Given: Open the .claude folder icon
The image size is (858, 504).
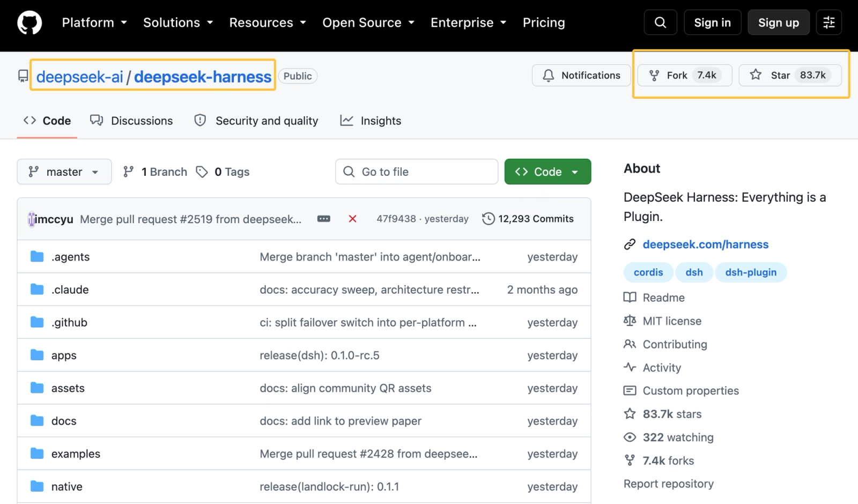Looking at the screenshot, I should (x=37, y=290).
